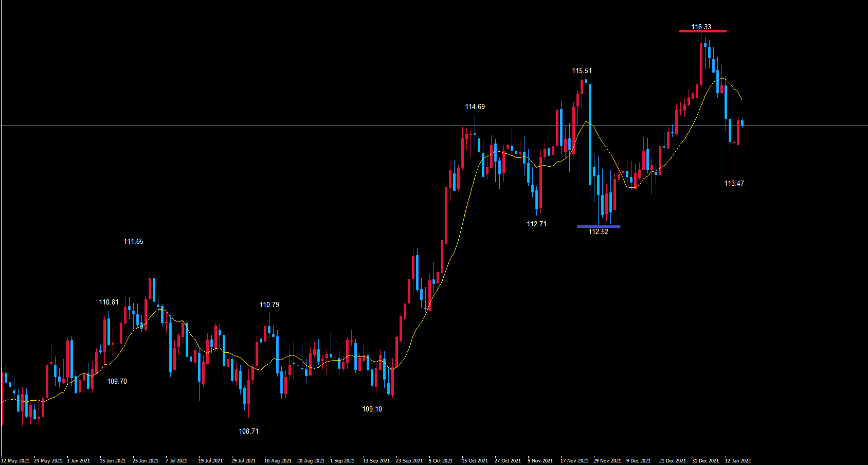
Task: Select 17 Nov 2021 on the time axis
Action: point(574,461)
